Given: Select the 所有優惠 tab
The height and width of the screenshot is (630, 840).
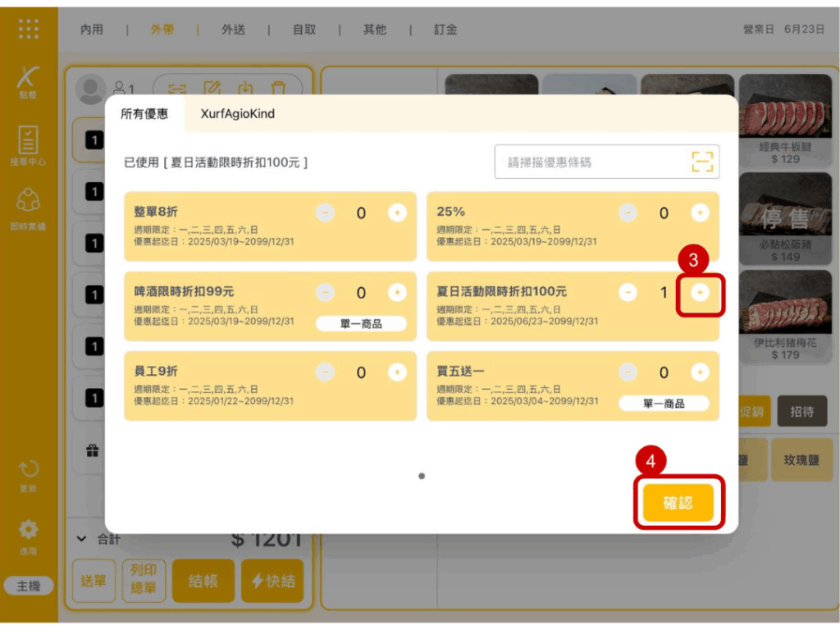Looking at the screenshot, I should click(x=144, y=114).
